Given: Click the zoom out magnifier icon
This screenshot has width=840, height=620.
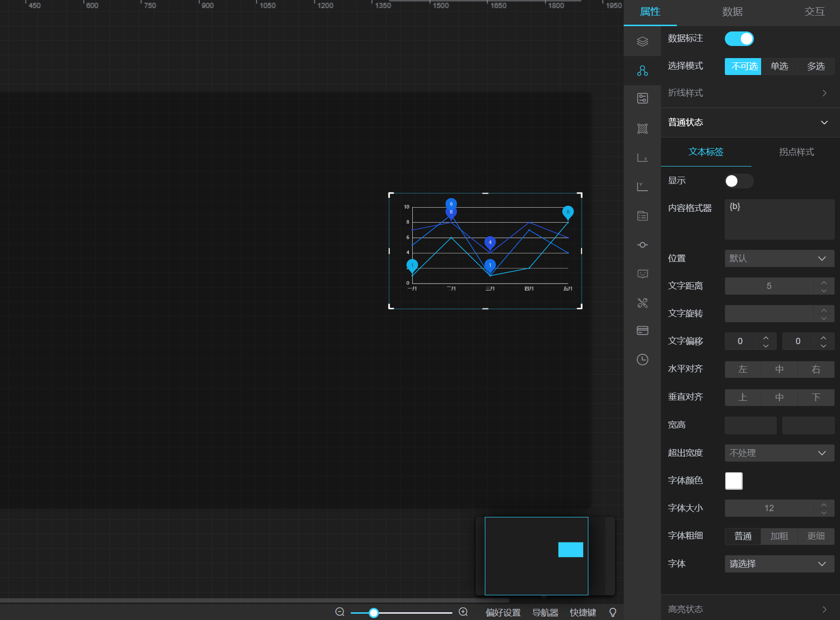Looking at the screenshot, I should click(340, 612).
